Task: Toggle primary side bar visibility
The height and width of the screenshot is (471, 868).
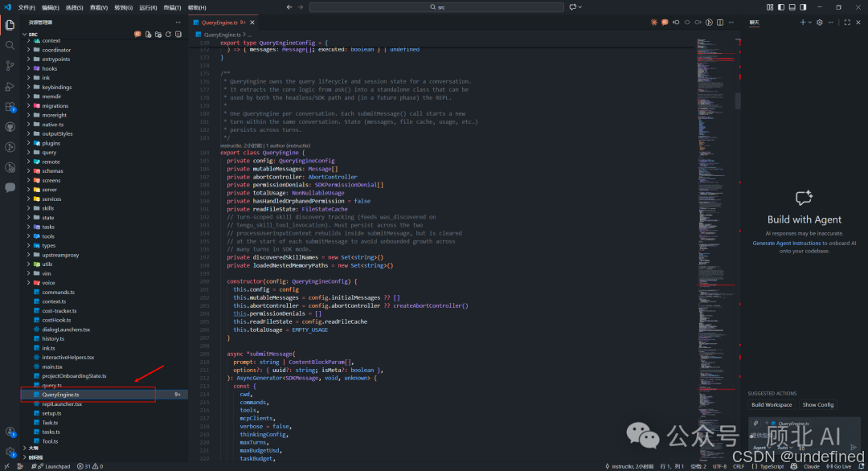Action: click(781, 7)
